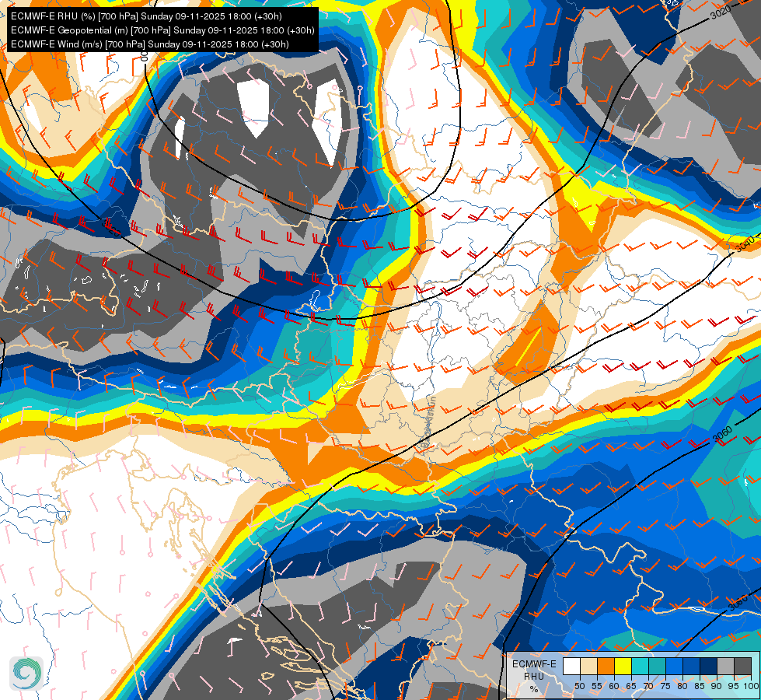This screenshot has height=700, width=761.
Task: Click the 'RHU' label in the legend
Action: (534, 676)
